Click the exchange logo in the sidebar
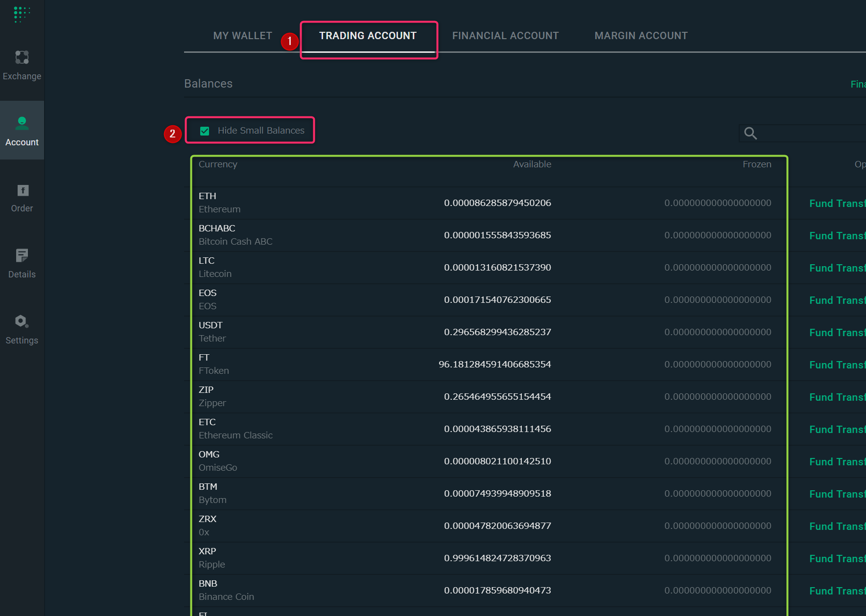This screenshot has height=616, width=866. click(22, 15)
